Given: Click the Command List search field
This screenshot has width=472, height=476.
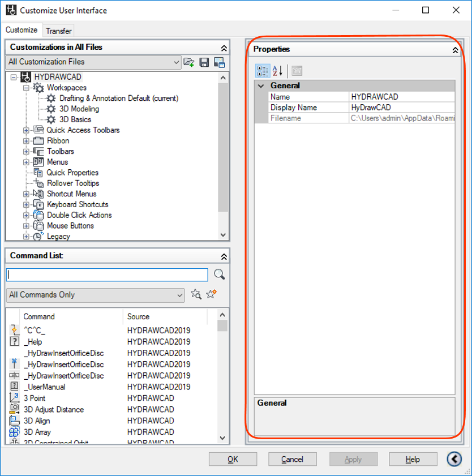Looking at the screenshot, I should click(107, 275).
